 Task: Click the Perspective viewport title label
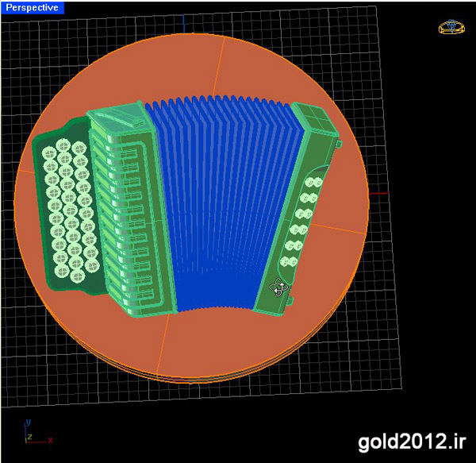[33, 8]
